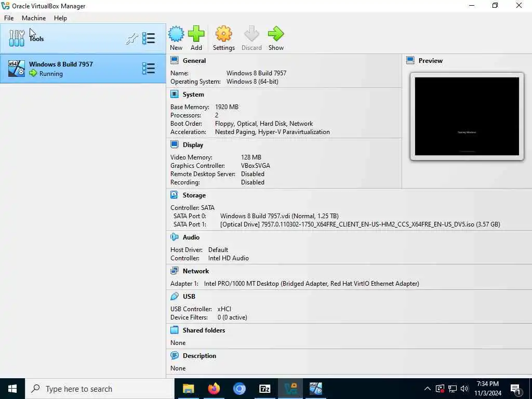532x399 pixels.
Task: Click the New machine toolbar icon
Action: point(176,34)
